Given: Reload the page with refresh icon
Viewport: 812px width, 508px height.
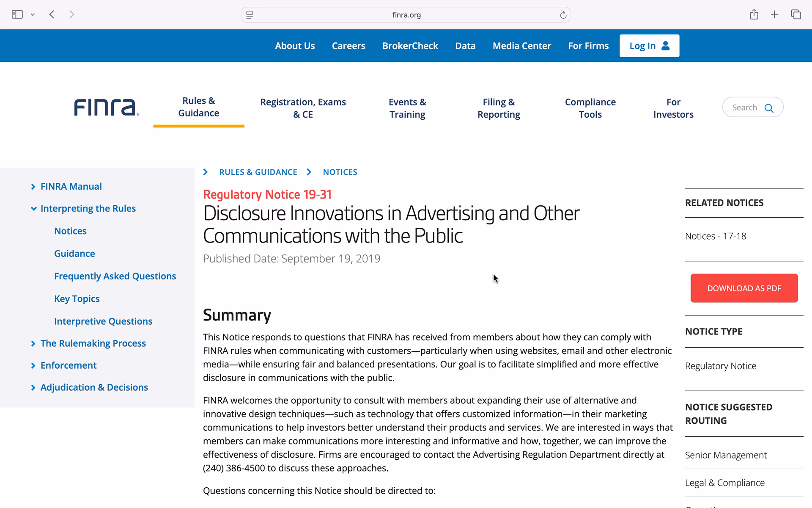Looking at the screenshot, I should (563, 15).
